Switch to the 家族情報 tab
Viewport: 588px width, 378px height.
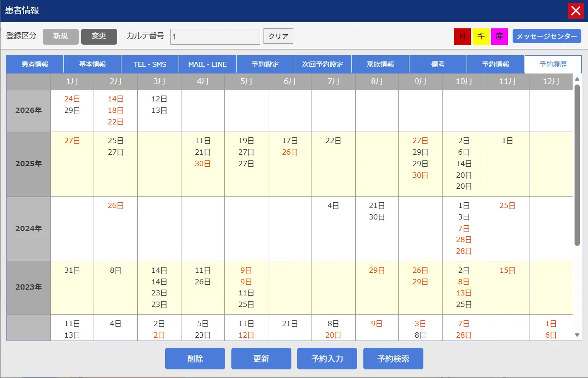[x=380, y=64]
